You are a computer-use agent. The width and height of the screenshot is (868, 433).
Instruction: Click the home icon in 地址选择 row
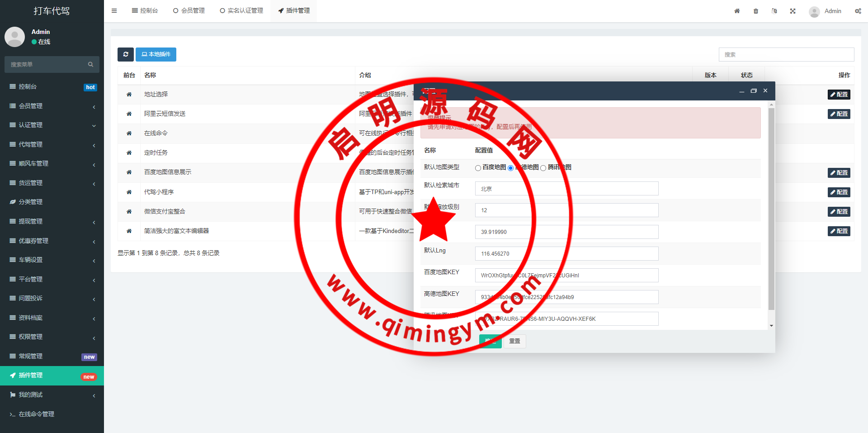[129, 94]
